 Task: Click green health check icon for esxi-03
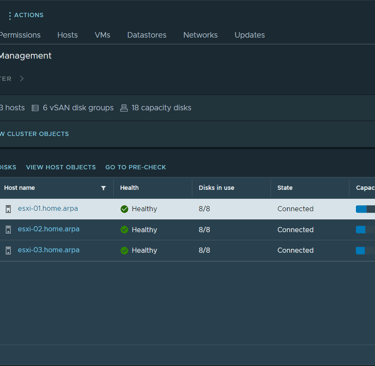pyautogui.click(x=124, y=250)
